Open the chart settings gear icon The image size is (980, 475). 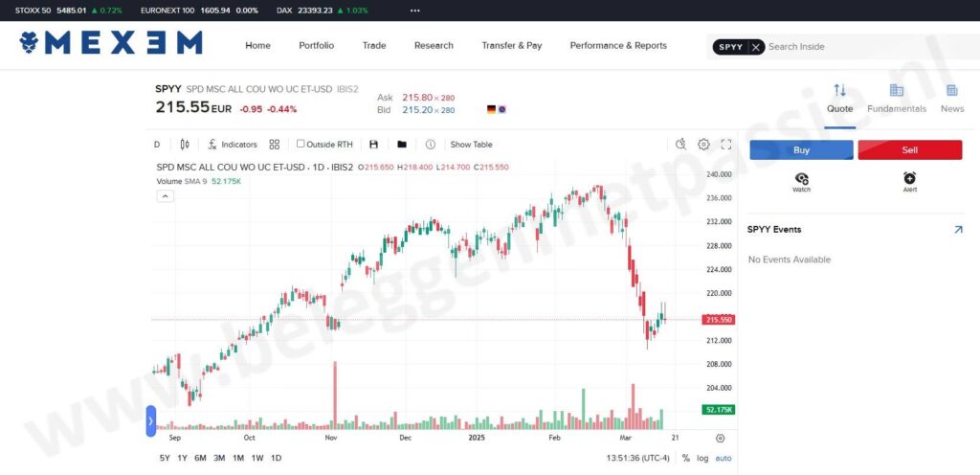click(703, 145)
